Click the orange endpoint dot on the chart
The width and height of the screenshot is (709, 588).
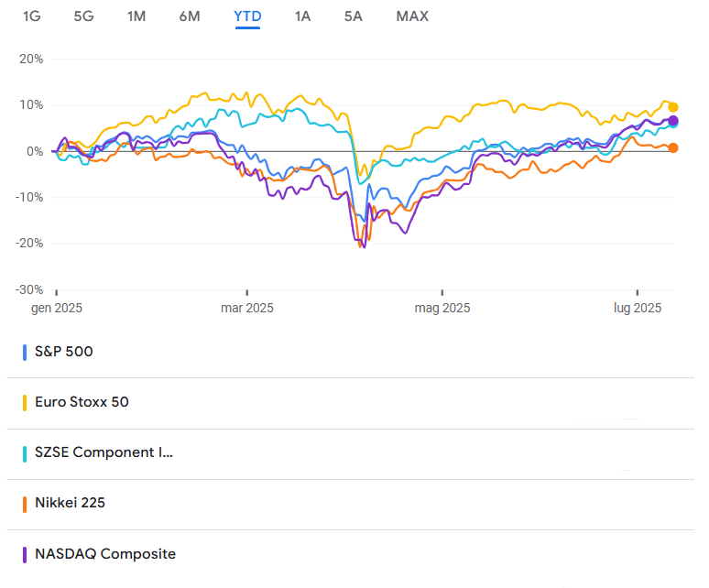click(673, 147)
